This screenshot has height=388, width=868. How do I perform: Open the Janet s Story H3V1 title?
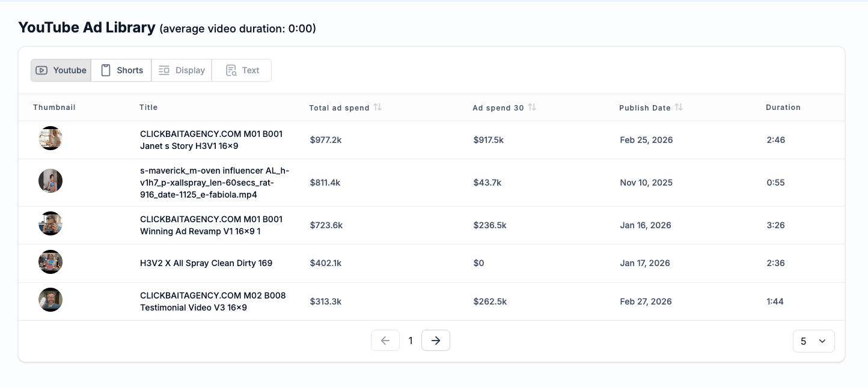pyautogui.click(x=211, y=140)
